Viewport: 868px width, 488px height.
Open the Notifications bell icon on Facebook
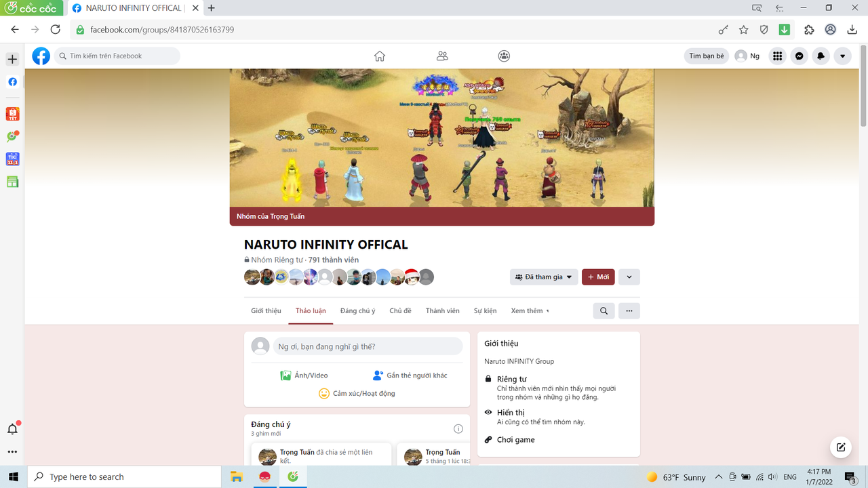pos(821,56)
